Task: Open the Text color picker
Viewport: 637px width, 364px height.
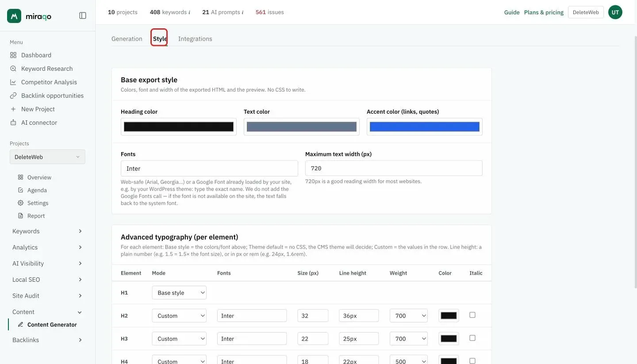Action: pos(302,127)
